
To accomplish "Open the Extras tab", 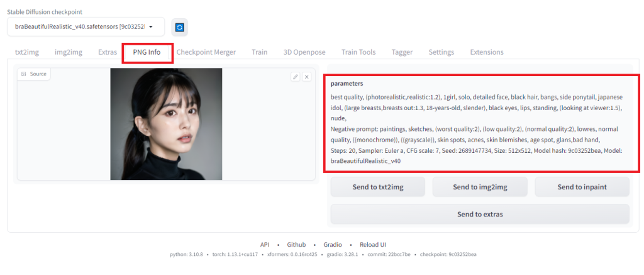I will (x=107, y=52).
